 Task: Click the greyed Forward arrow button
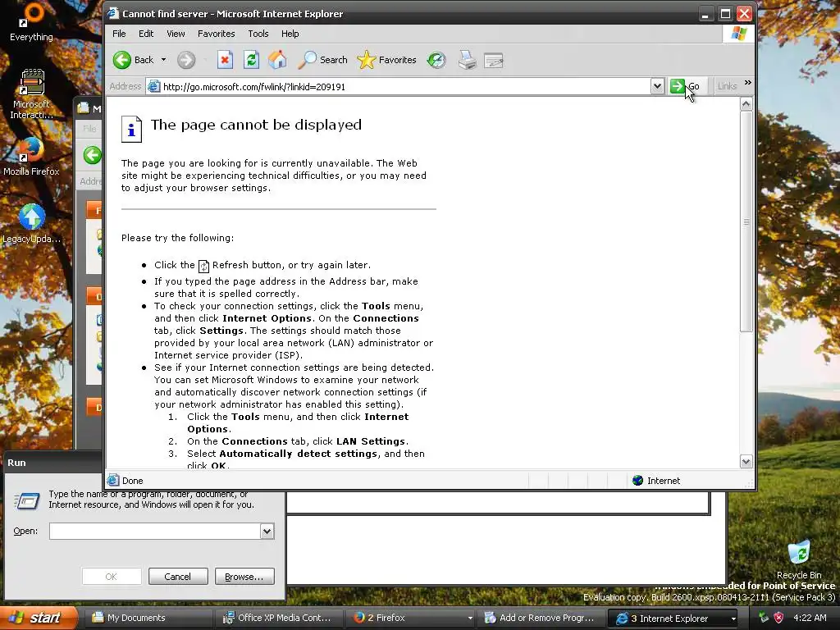coord(186,60)
